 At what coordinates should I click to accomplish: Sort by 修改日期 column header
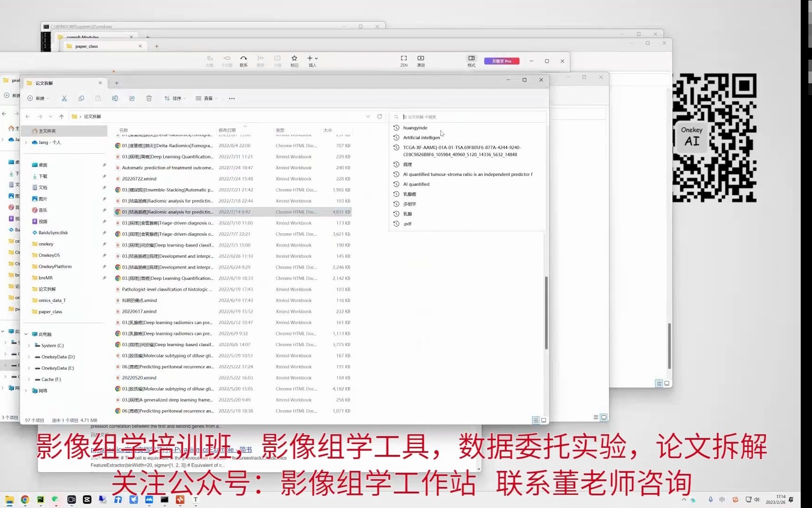(227, 130)
